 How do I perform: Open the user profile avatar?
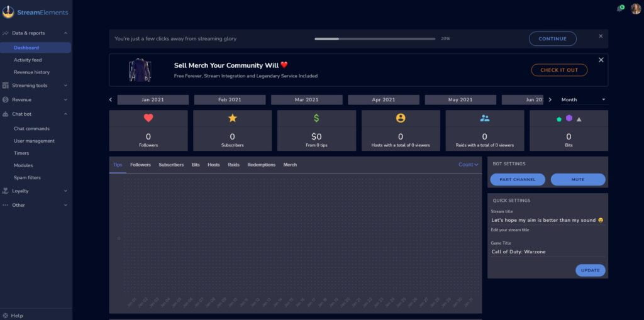(x=636, y=9)
